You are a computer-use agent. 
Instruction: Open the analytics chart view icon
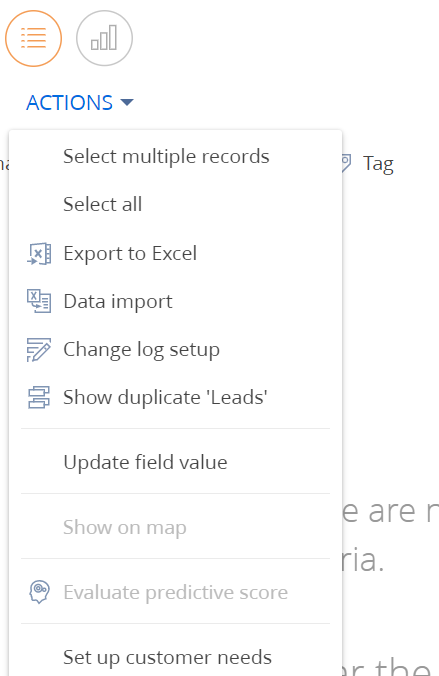[104, 38]
